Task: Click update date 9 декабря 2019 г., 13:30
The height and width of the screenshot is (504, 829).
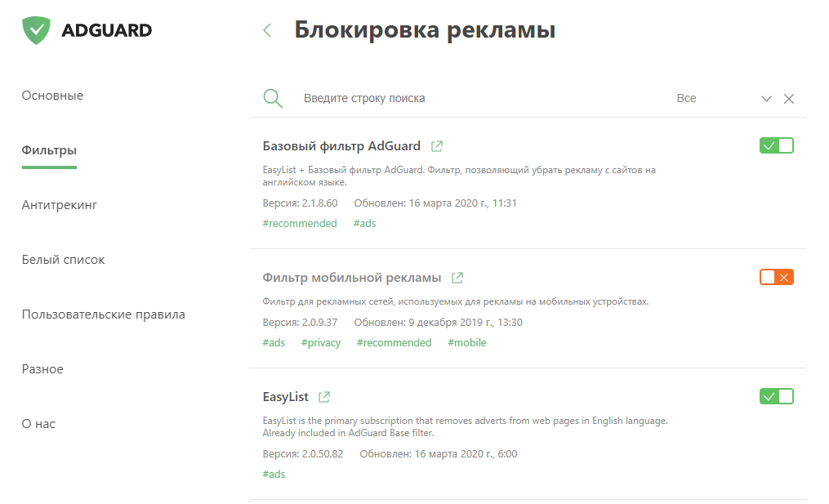Action: pos(466,323)
